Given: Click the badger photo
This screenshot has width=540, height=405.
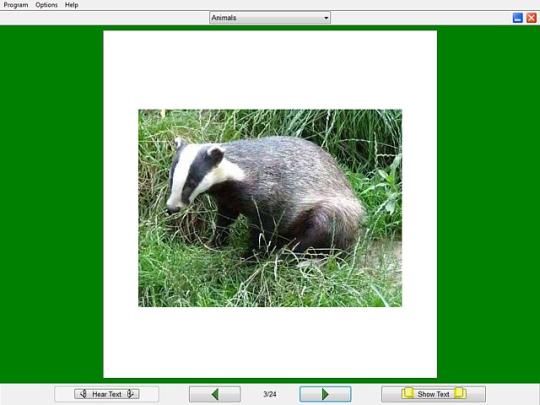Looking at the screenshot, I should (x=270, y=208).
